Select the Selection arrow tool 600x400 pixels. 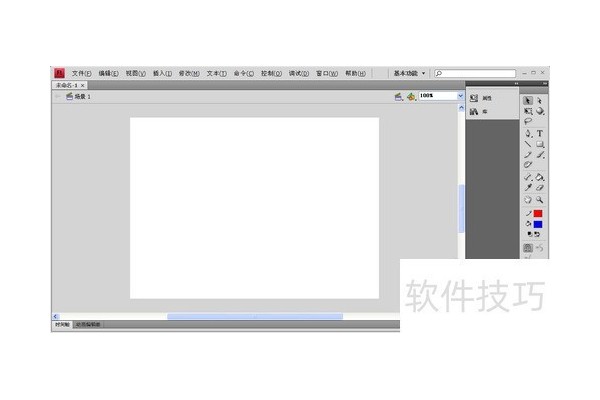pos(528,101)
